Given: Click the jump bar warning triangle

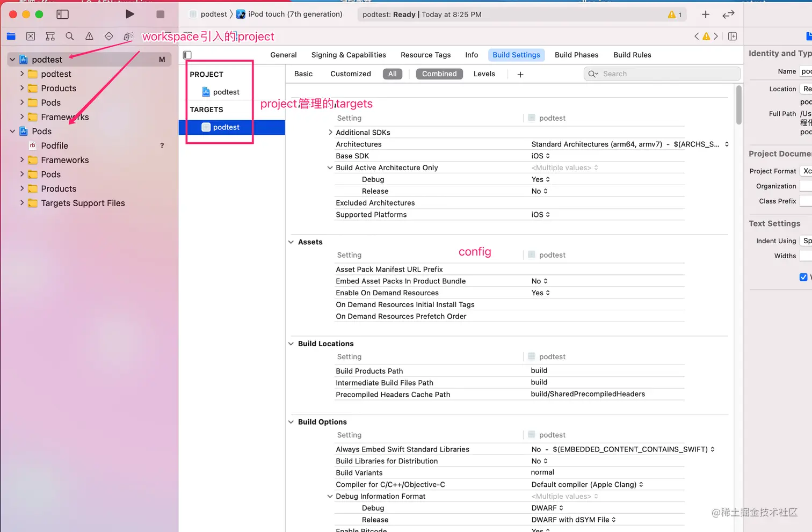Looking at the screenshot, I should [x=706, y=36].
